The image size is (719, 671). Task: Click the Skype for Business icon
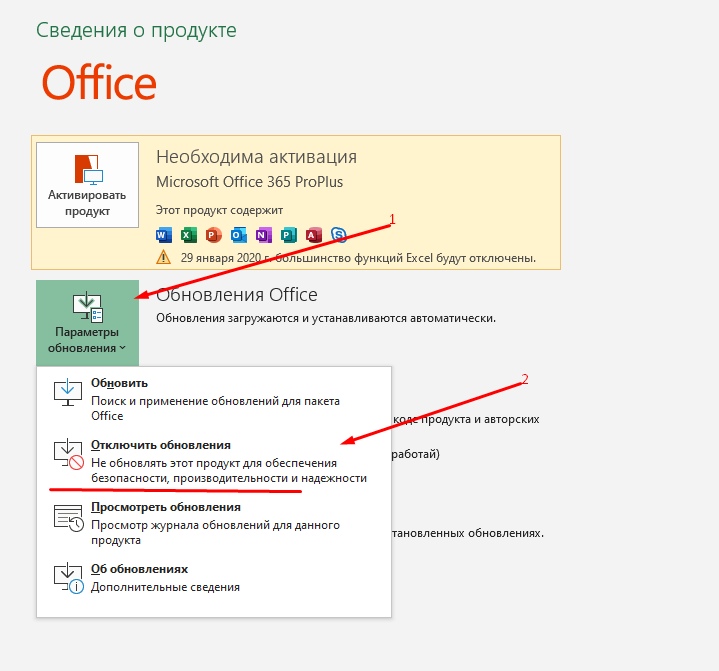[x=338, y=235]
